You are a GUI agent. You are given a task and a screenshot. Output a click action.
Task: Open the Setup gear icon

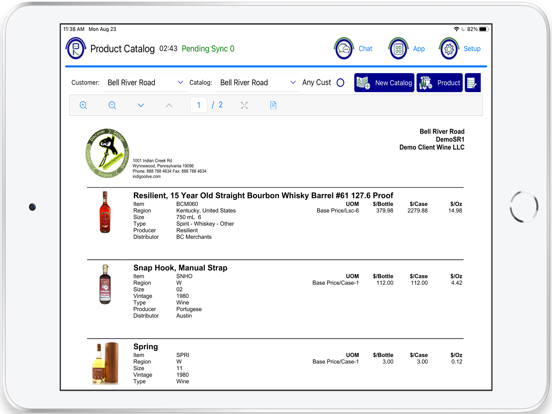(x=449, y=49)
